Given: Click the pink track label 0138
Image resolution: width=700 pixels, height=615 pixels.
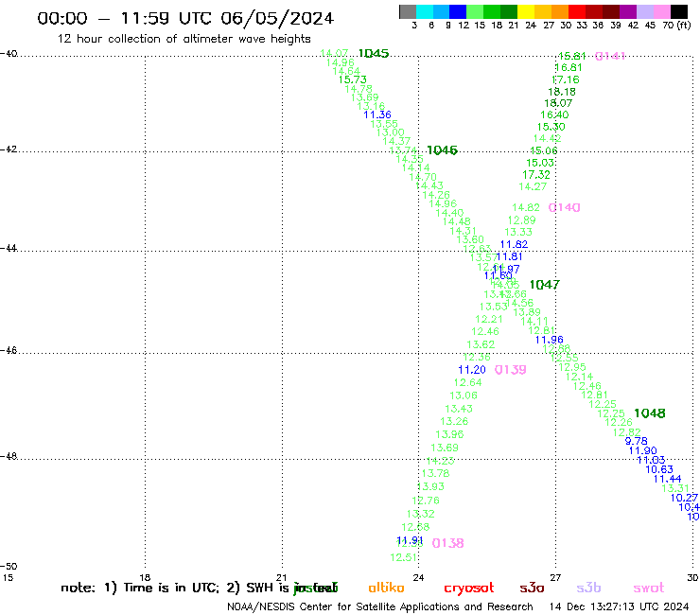Looking at the screenshot, I should point(447,543).
